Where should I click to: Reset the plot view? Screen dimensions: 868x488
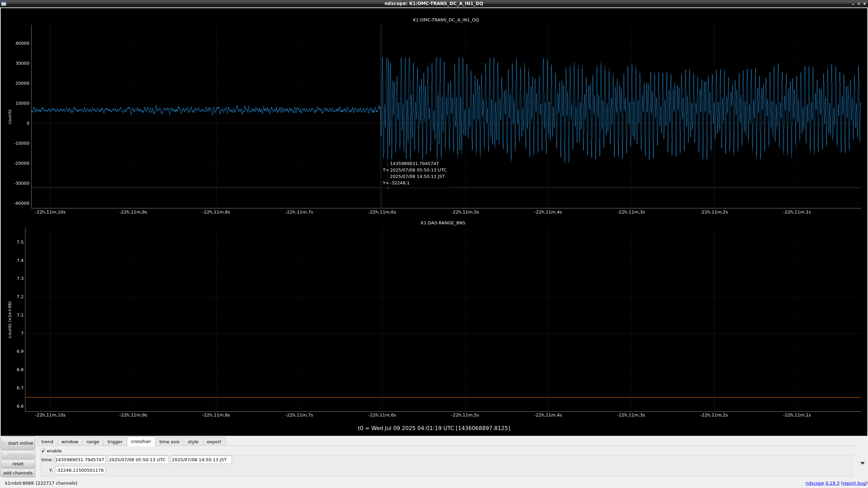[18, 464]
